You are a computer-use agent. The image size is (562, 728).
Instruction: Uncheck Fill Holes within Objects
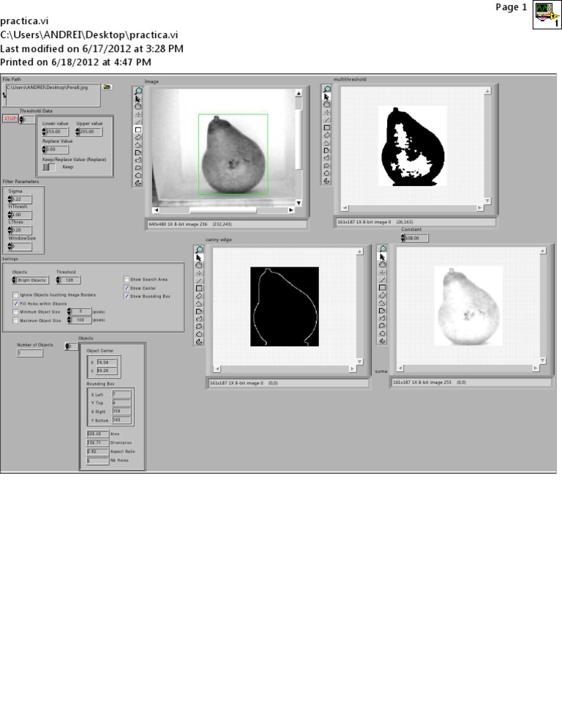click(16, 303)
